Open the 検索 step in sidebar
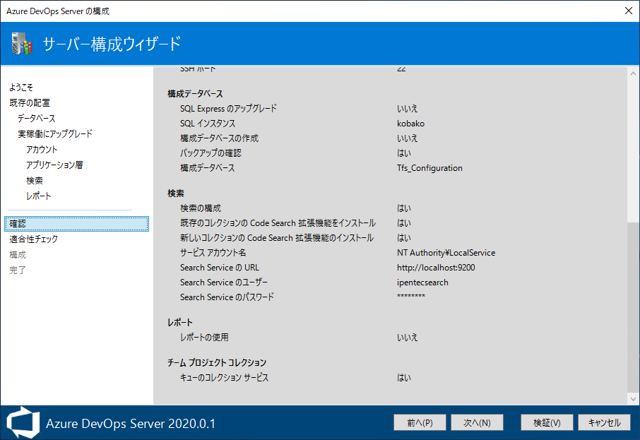 pos(34,180)
